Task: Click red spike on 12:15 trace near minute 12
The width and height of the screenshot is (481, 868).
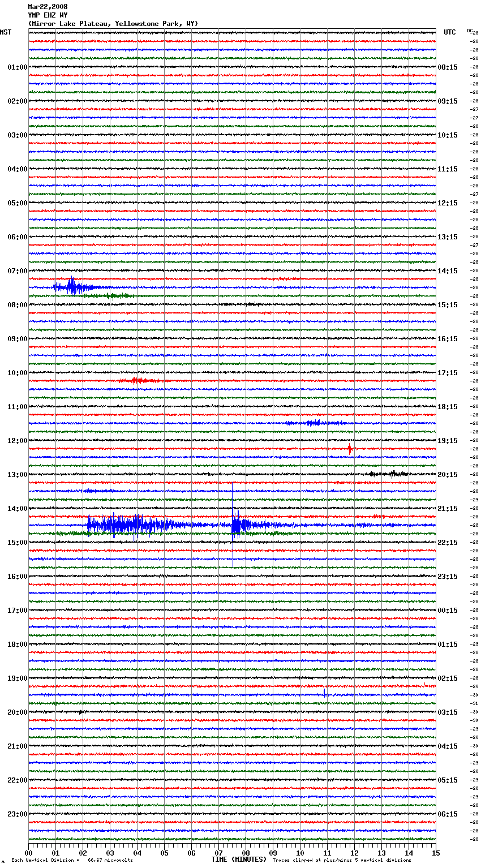Action: coord(350,449)
